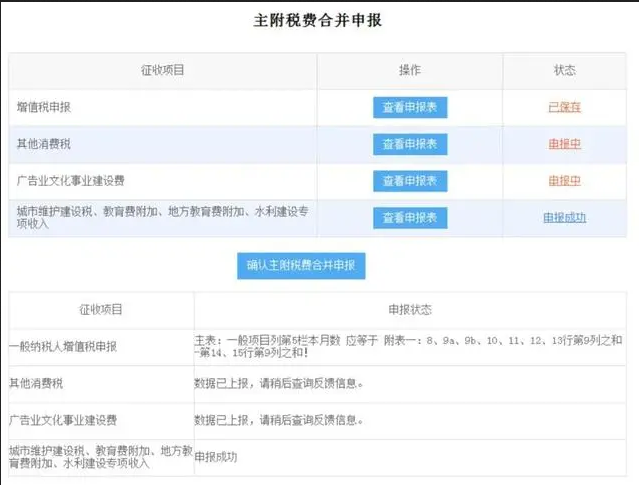Select 城市维护建设税 item in lower table
This screenshot has width=639, height=485.
[101, 457]
